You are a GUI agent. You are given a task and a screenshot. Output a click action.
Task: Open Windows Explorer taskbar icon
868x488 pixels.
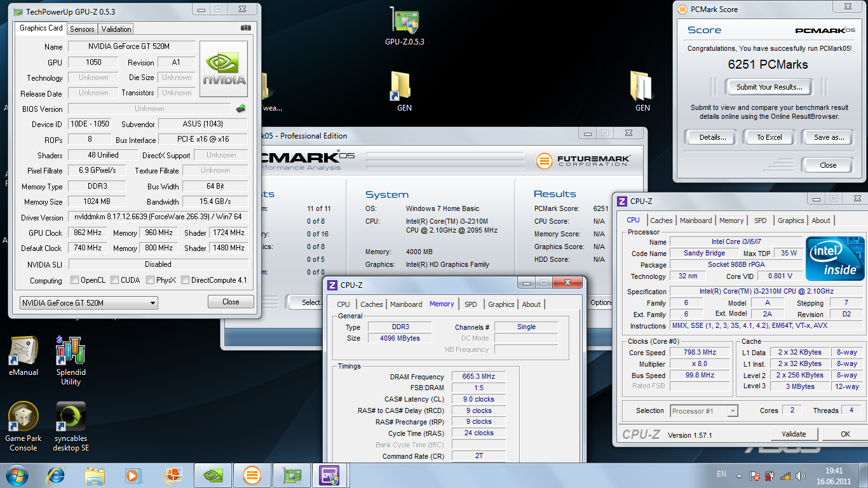pyautogui.click(x=95, y=475)
